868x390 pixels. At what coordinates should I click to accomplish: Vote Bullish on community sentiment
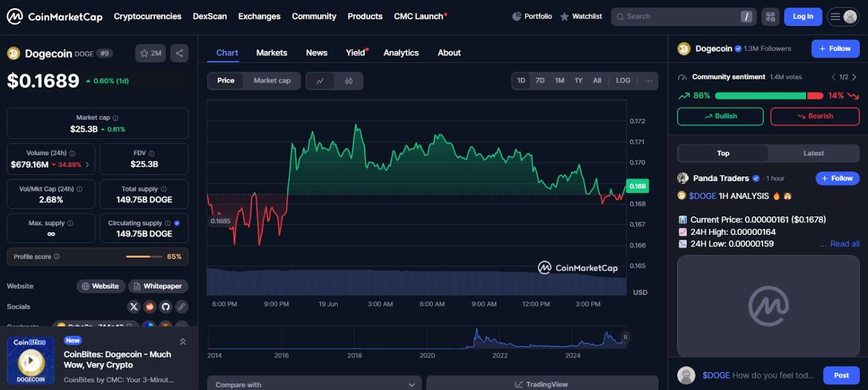720,116
